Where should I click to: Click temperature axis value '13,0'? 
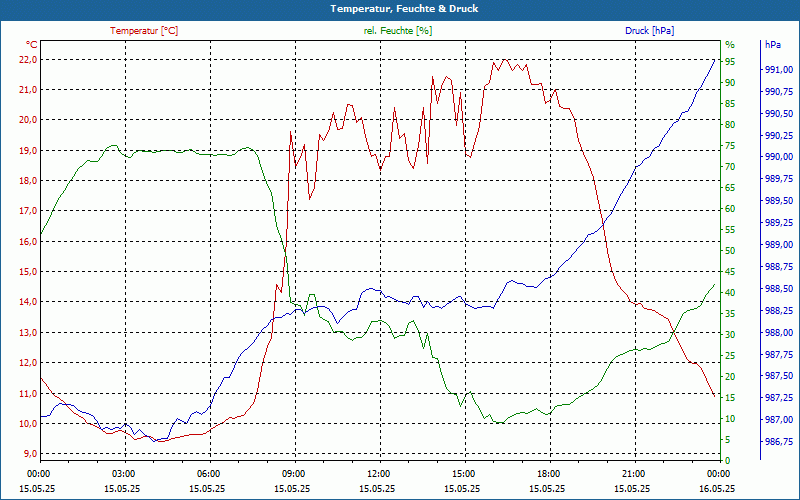point(28,332)
